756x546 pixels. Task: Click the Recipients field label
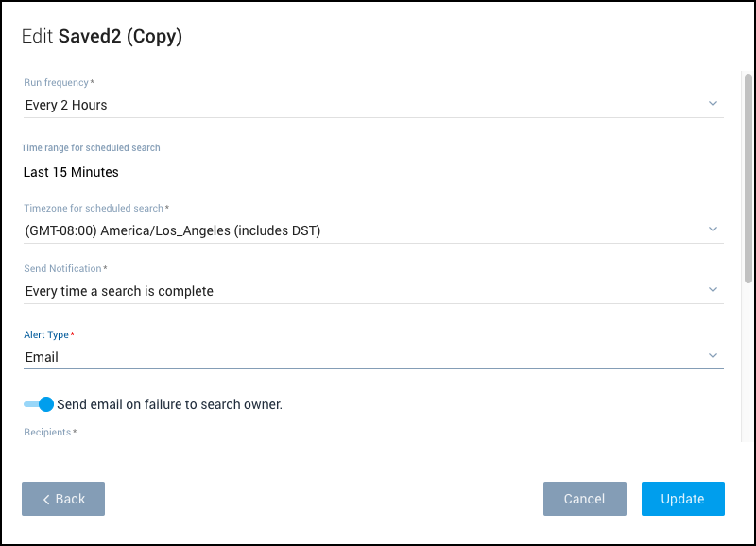[x=49, y=432]
